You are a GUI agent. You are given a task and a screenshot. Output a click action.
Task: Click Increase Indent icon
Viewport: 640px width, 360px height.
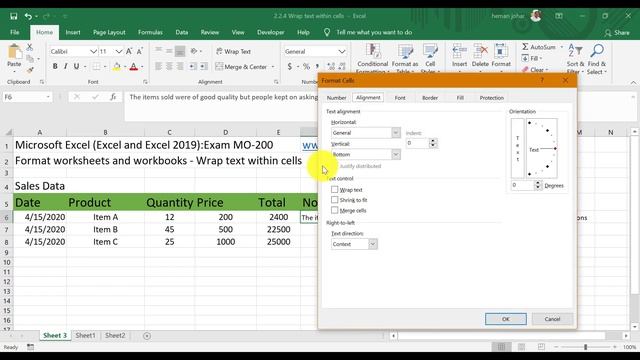point(203,66)
